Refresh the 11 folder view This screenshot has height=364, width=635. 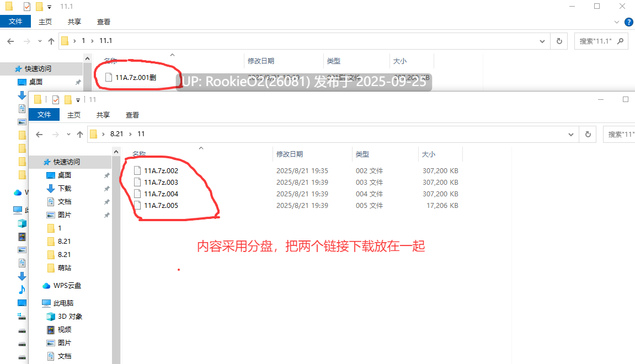[x=588, y=135]
